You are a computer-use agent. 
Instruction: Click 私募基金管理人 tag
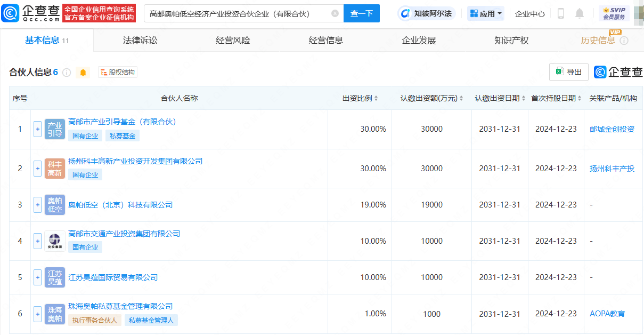[151, 320]
